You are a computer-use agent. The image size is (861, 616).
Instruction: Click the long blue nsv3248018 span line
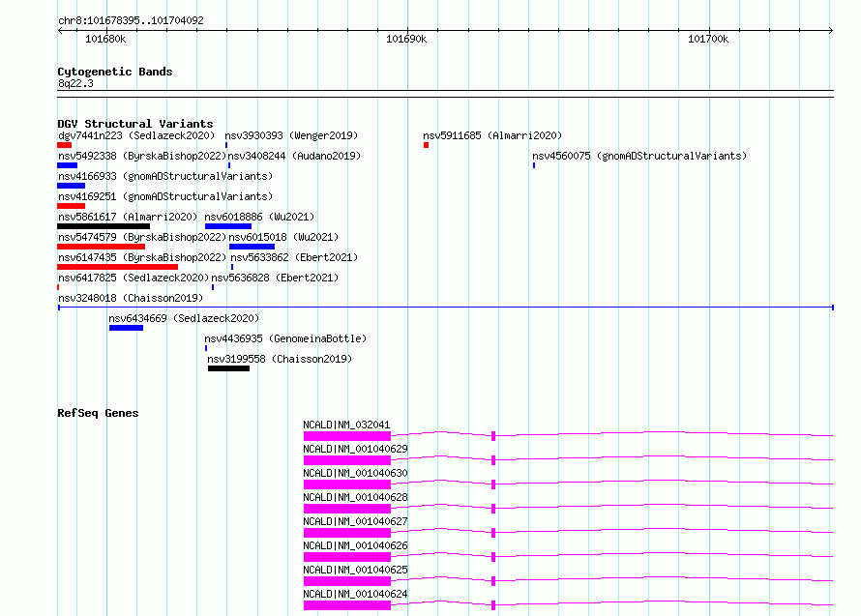[x=446, y=308]
